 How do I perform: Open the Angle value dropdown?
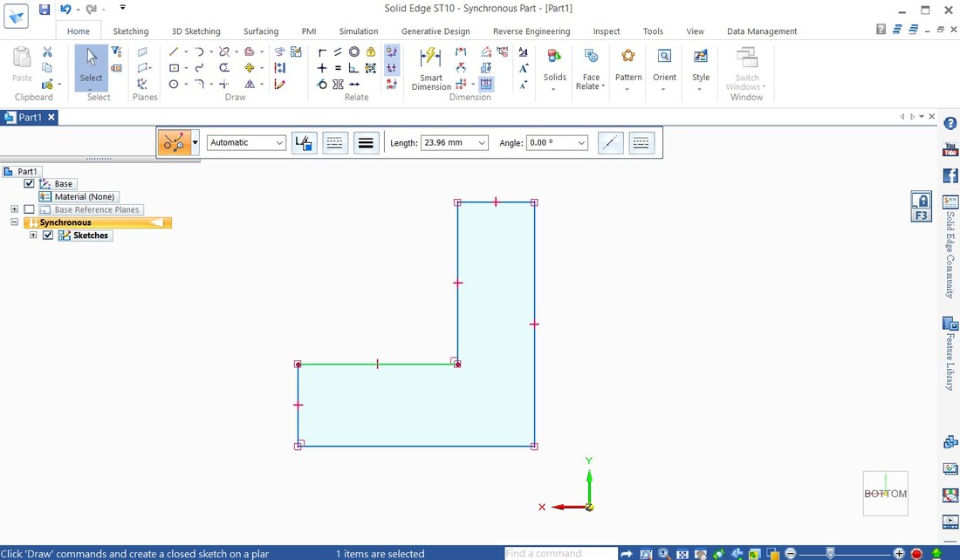tap(580, 143)
